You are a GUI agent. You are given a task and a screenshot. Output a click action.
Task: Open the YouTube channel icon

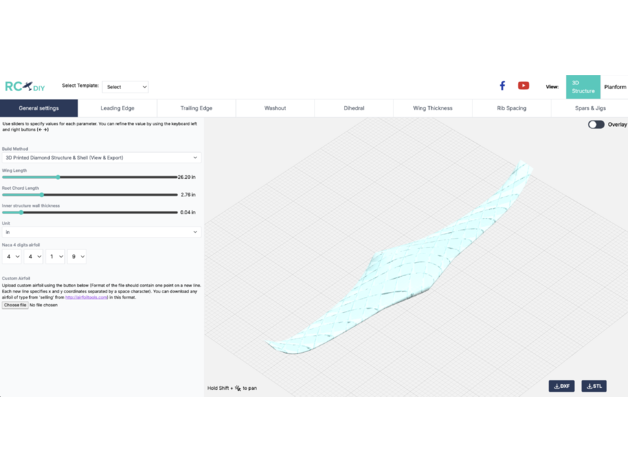523,86
